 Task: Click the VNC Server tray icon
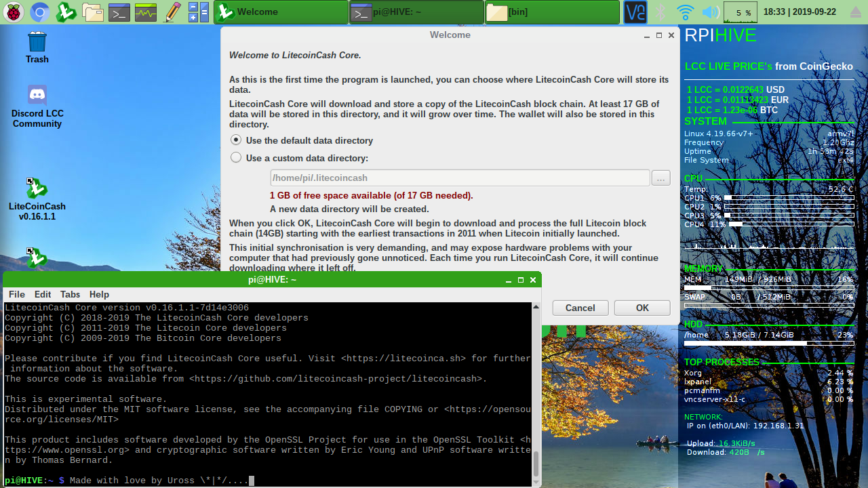point(635,12)
